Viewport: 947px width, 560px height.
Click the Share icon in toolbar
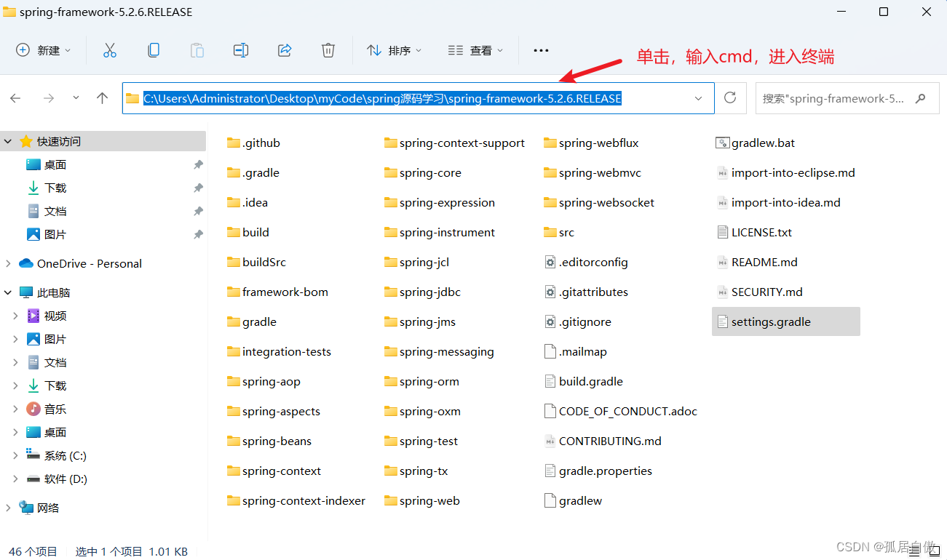[285, 50]
